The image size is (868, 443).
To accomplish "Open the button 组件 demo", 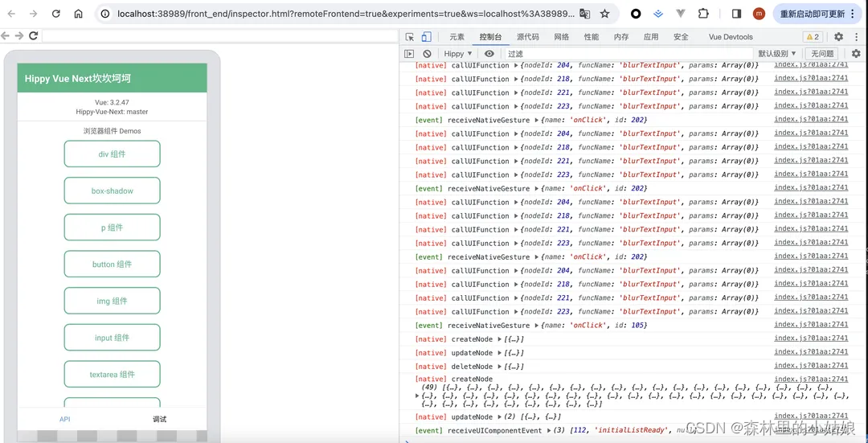I will tap(112, 265).
